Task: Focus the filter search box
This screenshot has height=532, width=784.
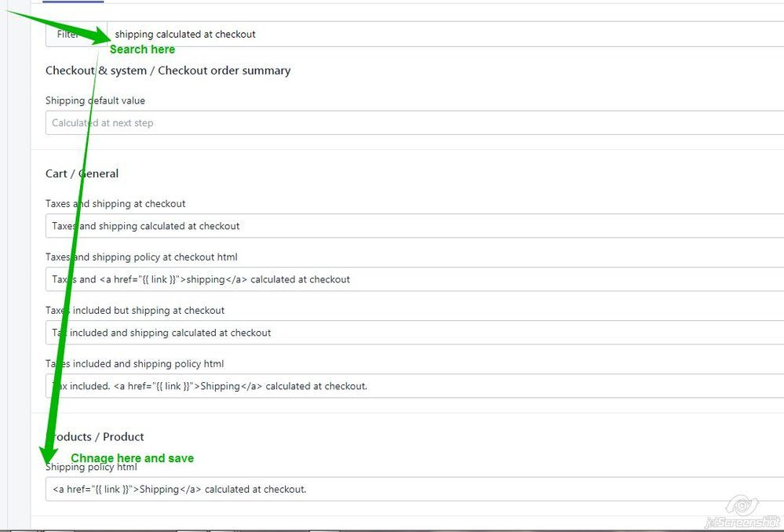Action: 439,34
